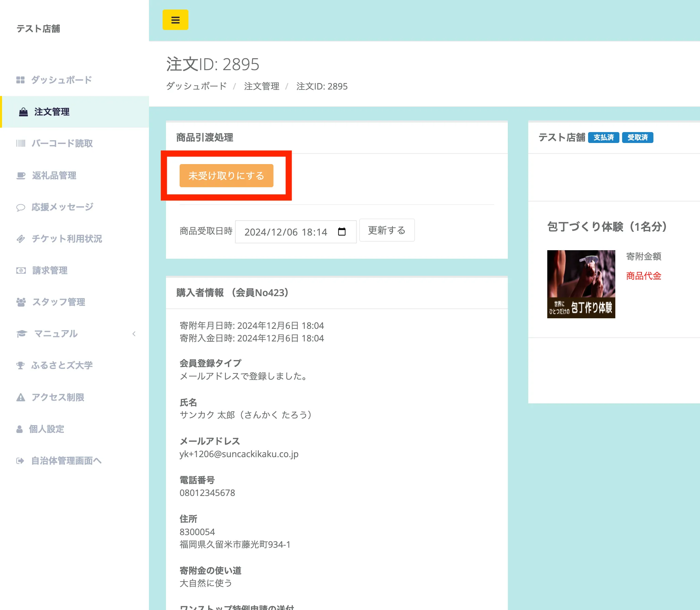Click the money bill icon for 請求管理
700x610 pixels.
coord(21,270)
